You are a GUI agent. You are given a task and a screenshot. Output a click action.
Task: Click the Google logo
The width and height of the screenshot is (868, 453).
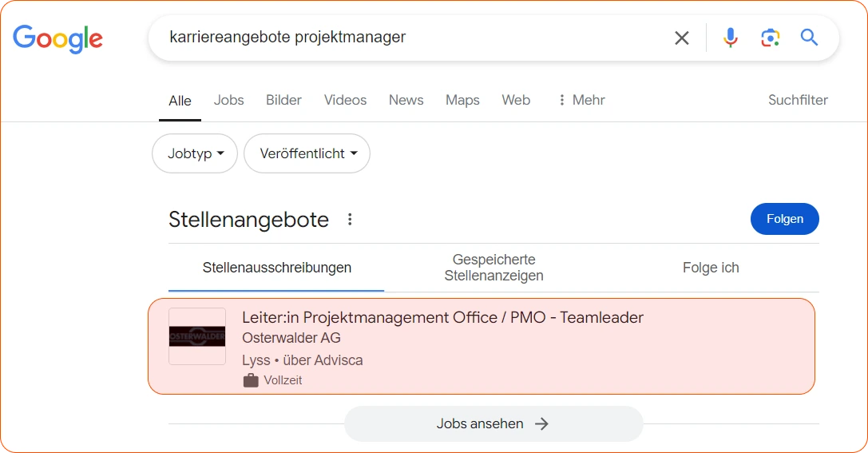coord(57,38)
